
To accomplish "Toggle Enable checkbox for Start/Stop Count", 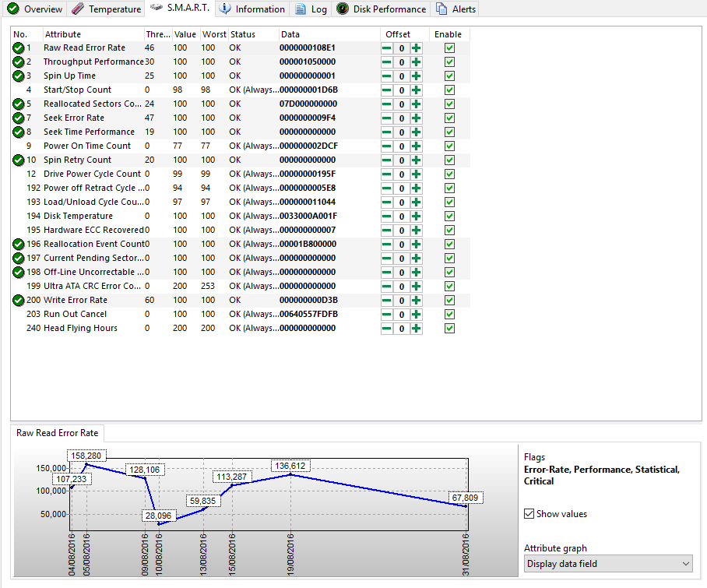I will click(449, 90).
